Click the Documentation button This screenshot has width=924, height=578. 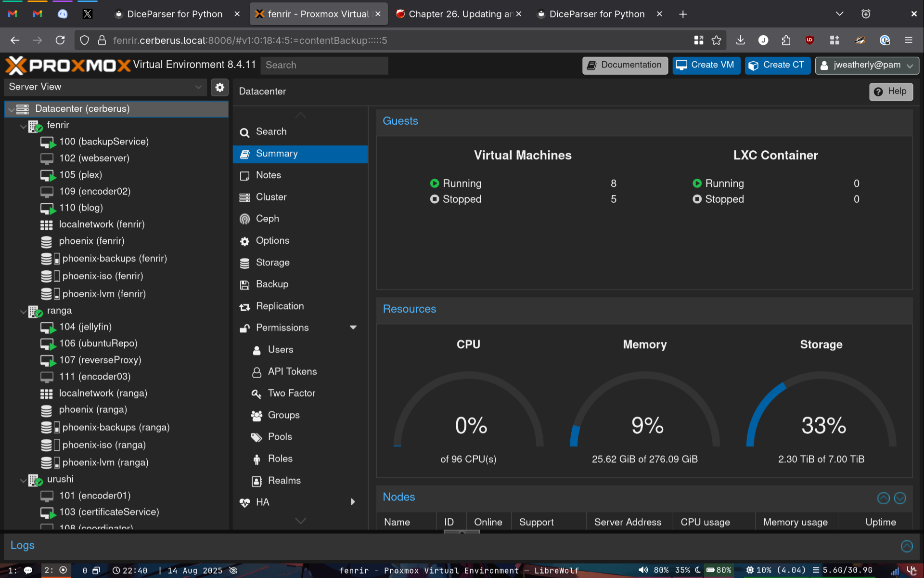[625, 66]
